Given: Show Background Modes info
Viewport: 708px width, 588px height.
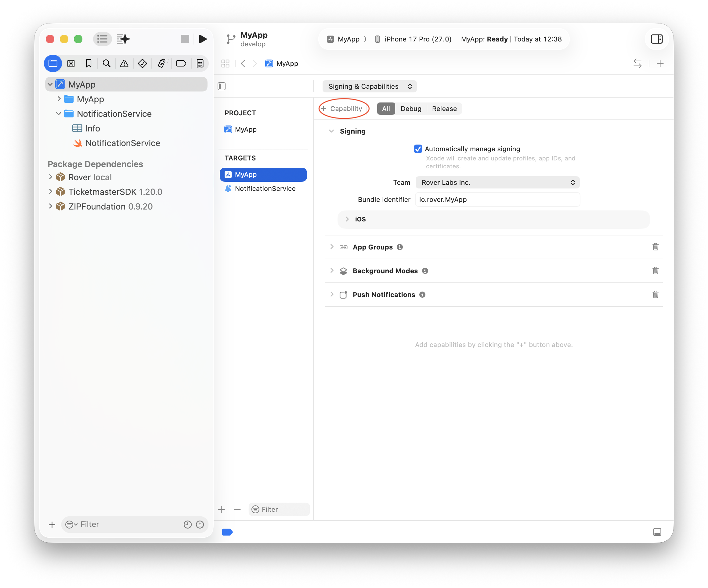Looking at the screenshot, I should pos(425,271).
